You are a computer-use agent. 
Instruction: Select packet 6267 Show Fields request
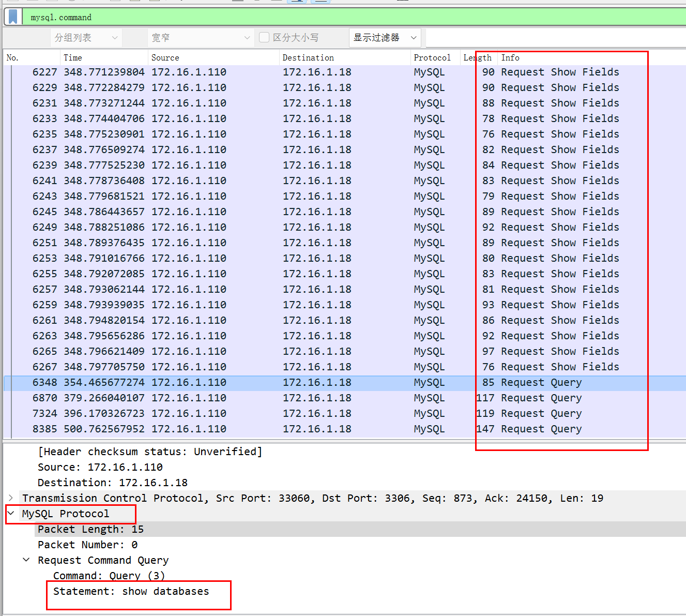[345, 367]
